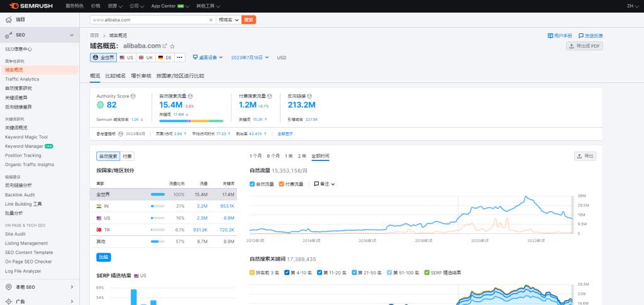
Task: Open Keyword Magic Tool in sidebar
Action: [26, 137]
